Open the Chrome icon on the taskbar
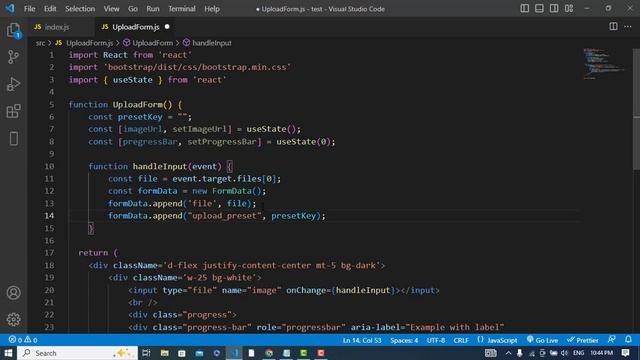This screenshot has width=640, height=360. coord(269,353)
